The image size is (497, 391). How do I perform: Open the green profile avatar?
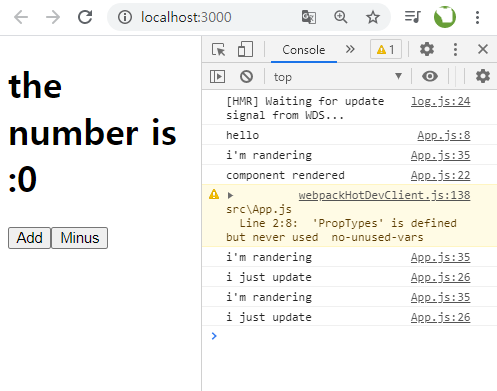click(x=445, y=17)
